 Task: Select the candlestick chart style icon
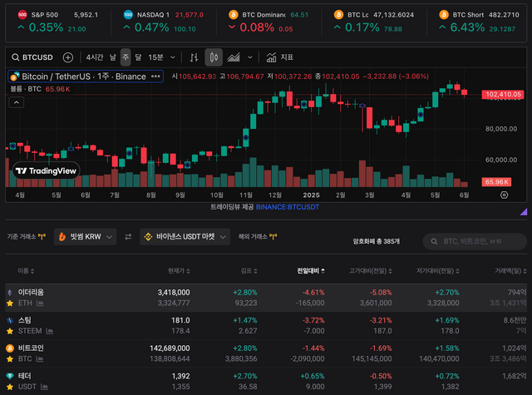(214, 57)
